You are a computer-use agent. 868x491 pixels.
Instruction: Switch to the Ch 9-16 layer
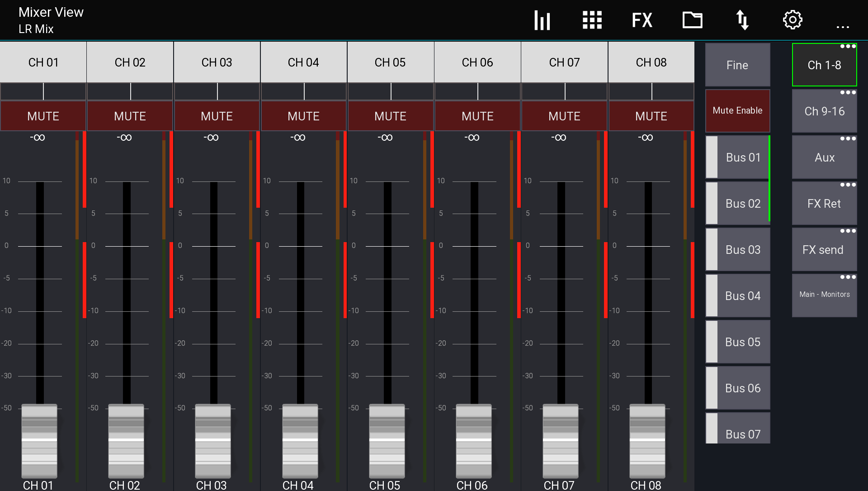pos(824,111)
